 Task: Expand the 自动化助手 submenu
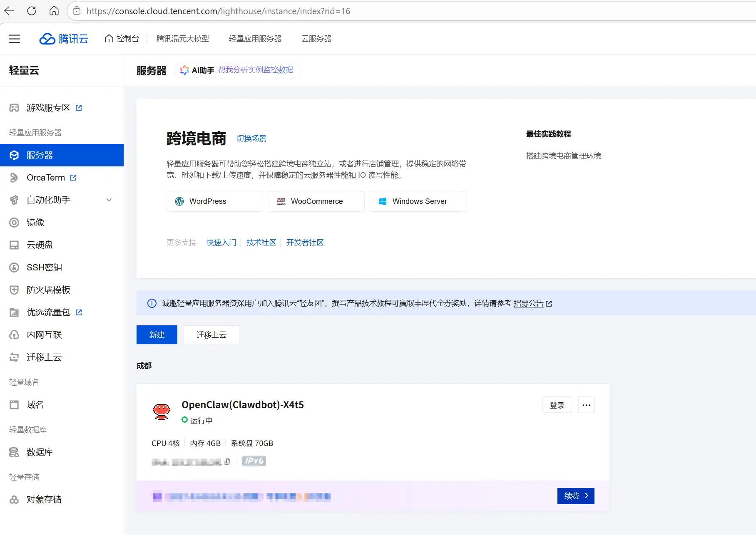109,200
